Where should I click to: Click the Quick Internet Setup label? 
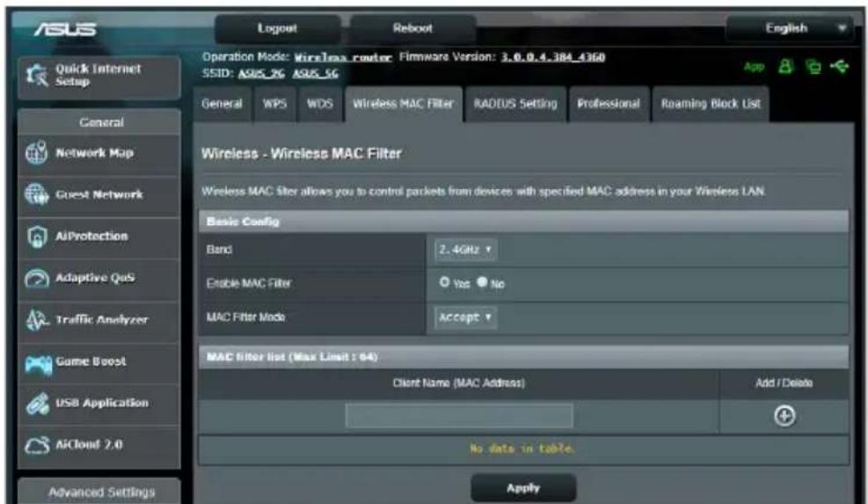pos(98,75)
